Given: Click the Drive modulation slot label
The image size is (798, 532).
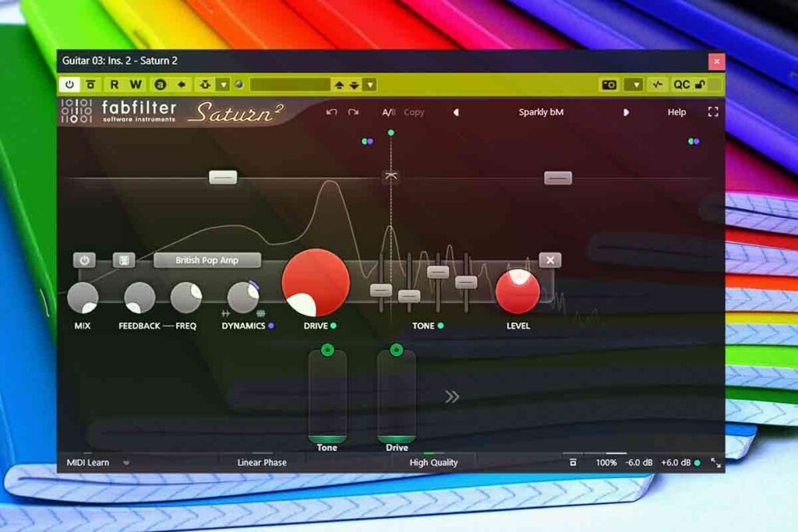Looking at the screenshot, I should click(397, 448).
